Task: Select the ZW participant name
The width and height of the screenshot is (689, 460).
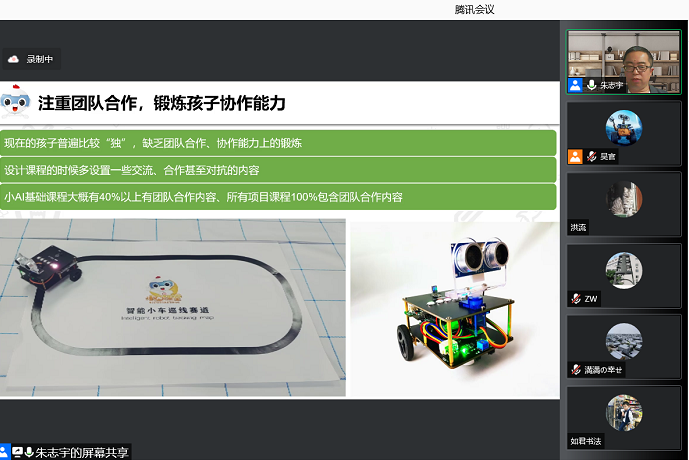Action: click(x=591, y=299)
